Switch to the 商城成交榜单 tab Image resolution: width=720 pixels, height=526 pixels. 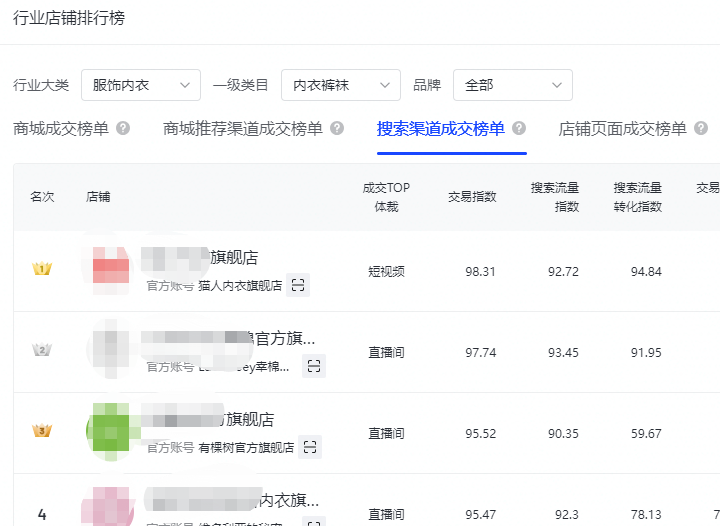point(61,129)
